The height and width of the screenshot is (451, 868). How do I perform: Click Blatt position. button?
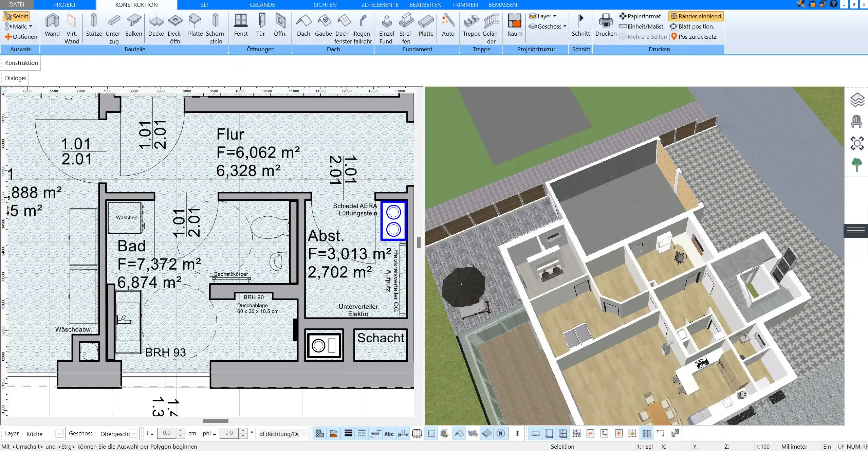(x=692, y=26)
